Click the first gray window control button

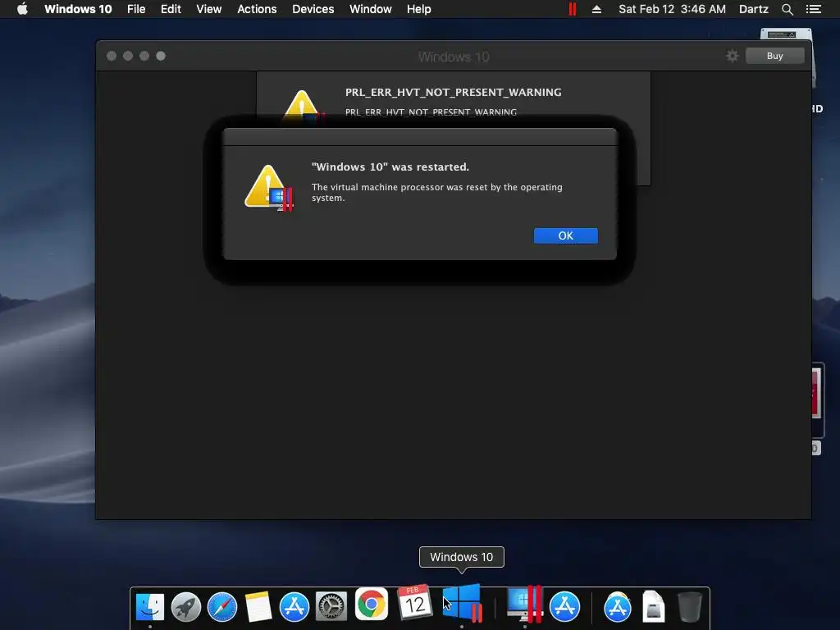coord(112,56)
